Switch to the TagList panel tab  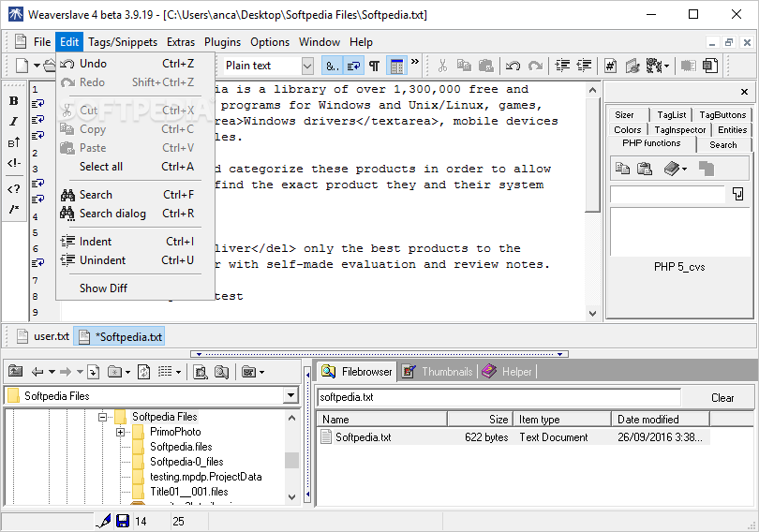coord(671,114)
